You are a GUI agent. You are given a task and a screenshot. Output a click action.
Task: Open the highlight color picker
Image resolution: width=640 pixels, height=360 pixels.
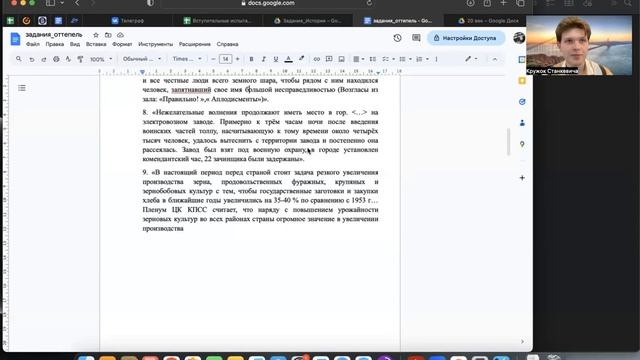tap(302, 59)
